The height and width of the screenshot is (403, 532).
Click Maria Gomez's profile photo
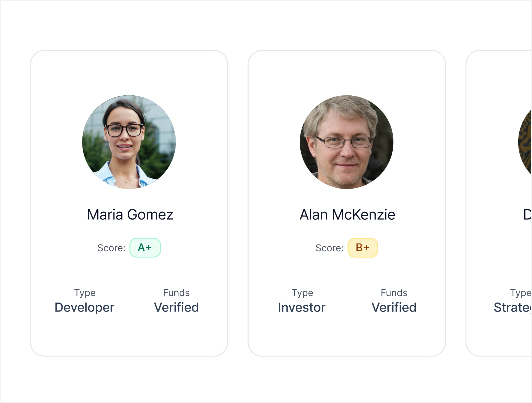129,142
